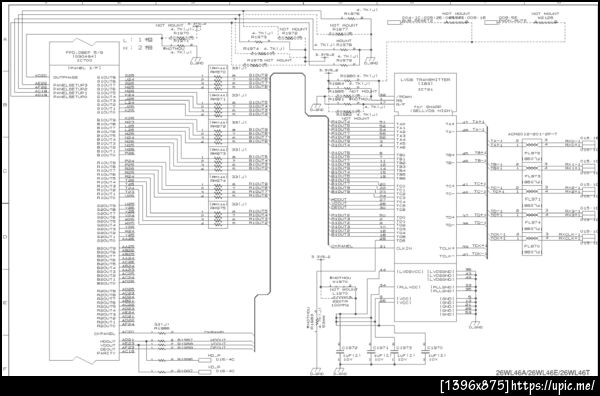Select the PANELSETUP1 pin name
This screenshot has height=396, width=600.
click(70, 93)
